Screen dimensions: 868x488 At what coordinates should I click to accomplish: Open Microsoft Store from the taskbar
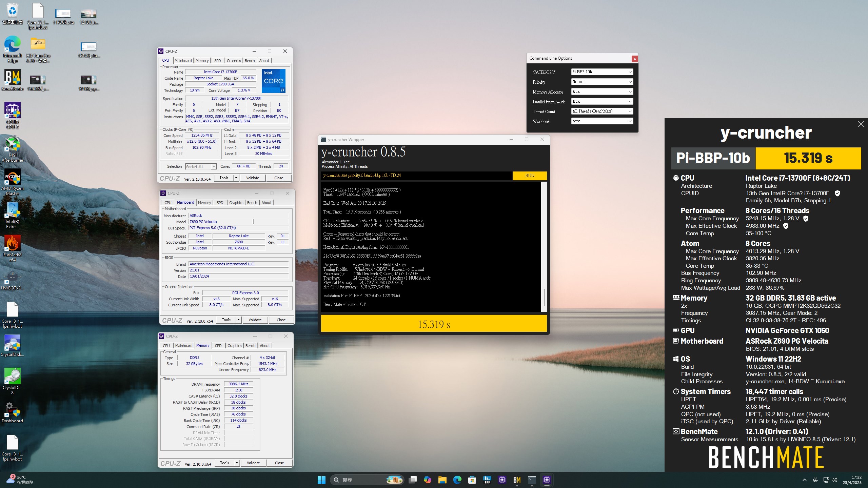(472, 480)
